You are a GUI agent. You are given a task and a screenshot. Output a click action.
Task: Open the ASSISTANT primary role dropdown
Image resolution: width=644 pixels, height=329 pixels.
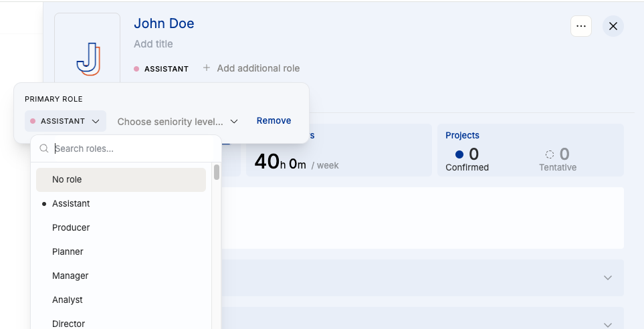point(66,121)
